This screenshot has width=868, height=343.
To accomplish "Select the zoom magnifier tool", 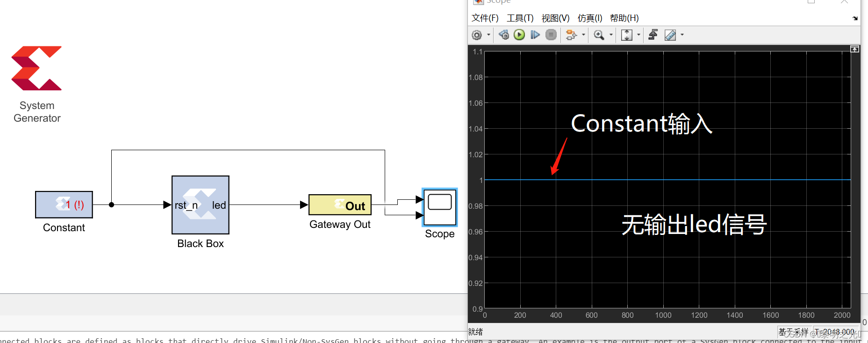I will tap(599, 35).
